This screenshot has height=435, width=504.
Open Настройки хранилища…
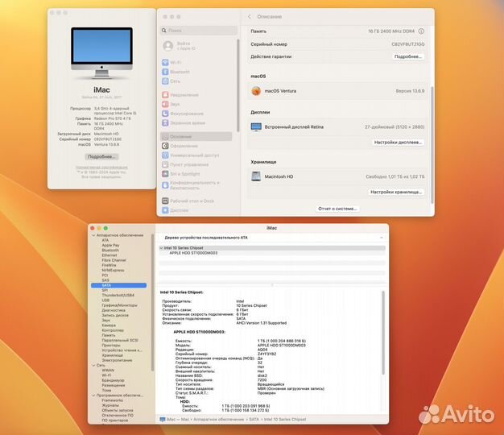pyautogui.click(x=396, y=192)
